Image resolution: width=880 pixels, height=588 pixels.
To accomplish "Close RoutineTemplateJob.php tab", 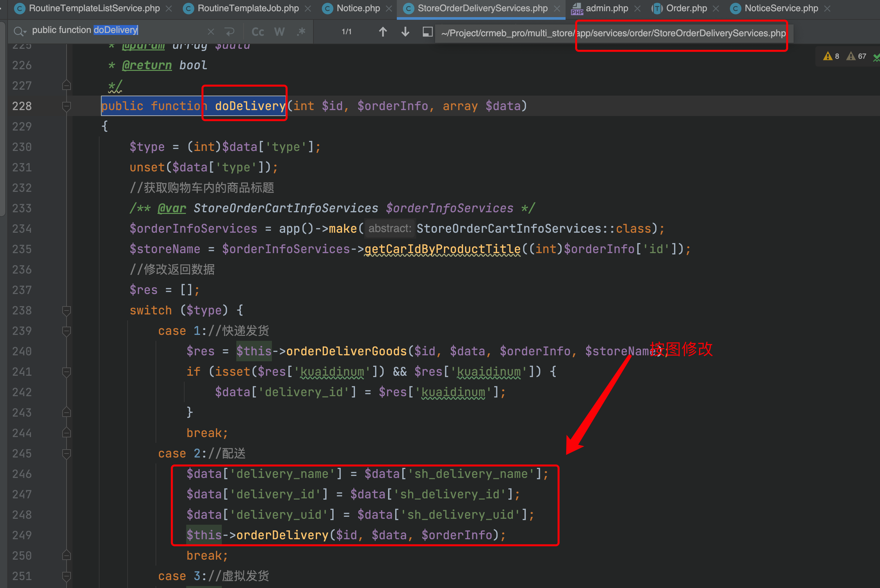I will click(x=308, y=9).
